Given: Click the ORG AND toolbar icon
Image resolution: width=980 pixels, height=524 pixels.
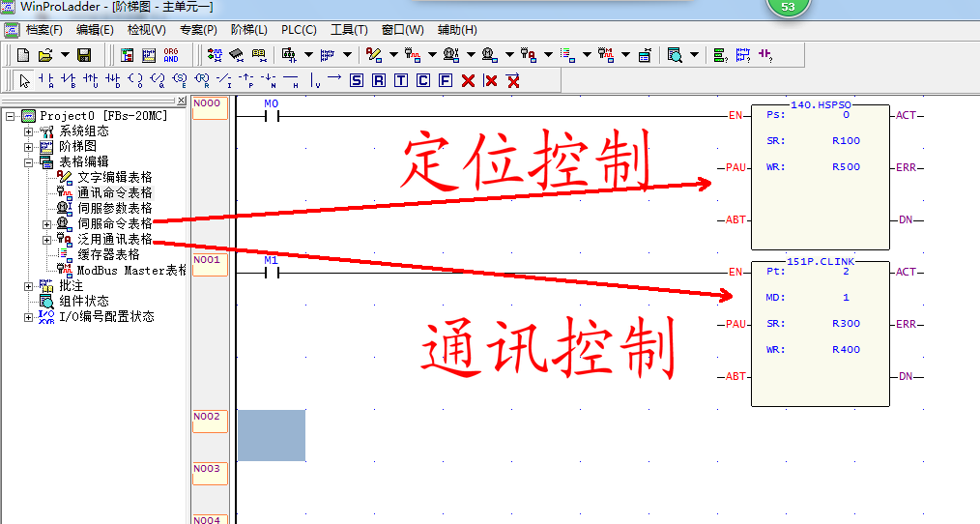Looking at the screenshot, I should pos(171,55).
